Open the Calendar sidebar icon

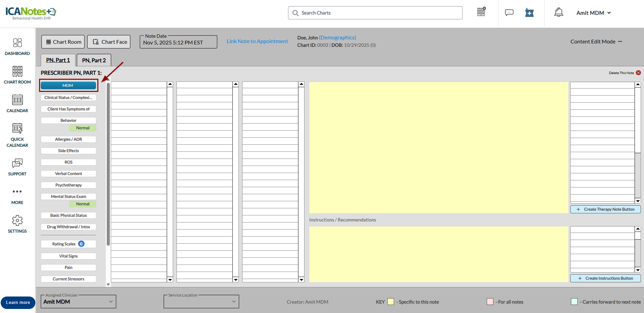click(x=17, y=103)
